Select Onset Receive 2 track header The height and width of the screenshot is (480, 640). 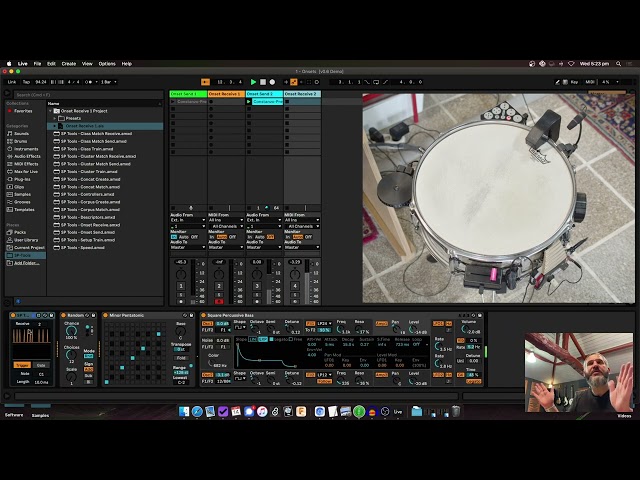[302, 94]
